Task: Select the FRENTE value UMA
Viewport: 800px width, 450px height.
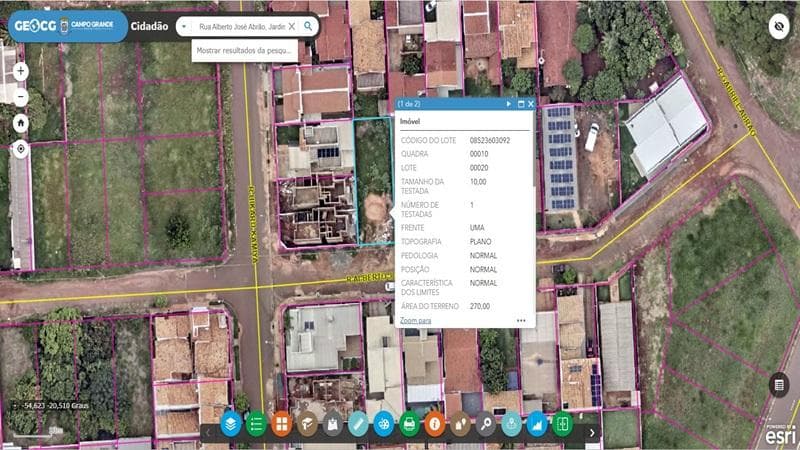Action: 477,228
